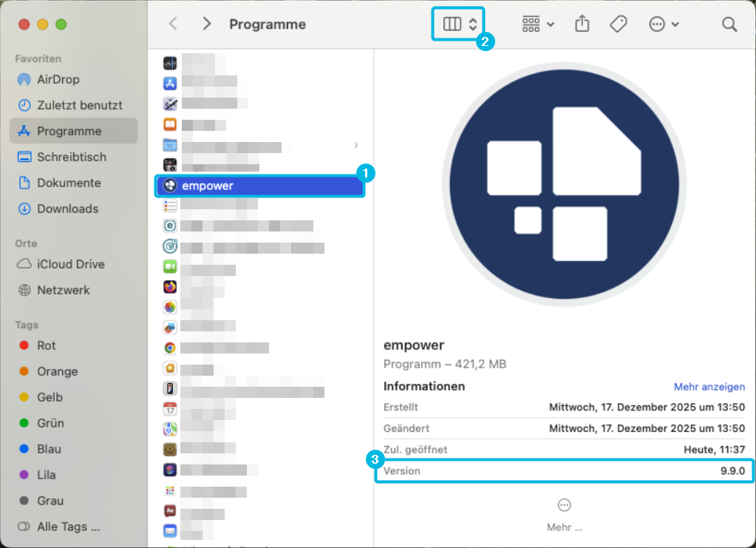The image size is (756, 548).
Task: Open AirDrop in the sidebar
Action: click(x=73, y=79)
